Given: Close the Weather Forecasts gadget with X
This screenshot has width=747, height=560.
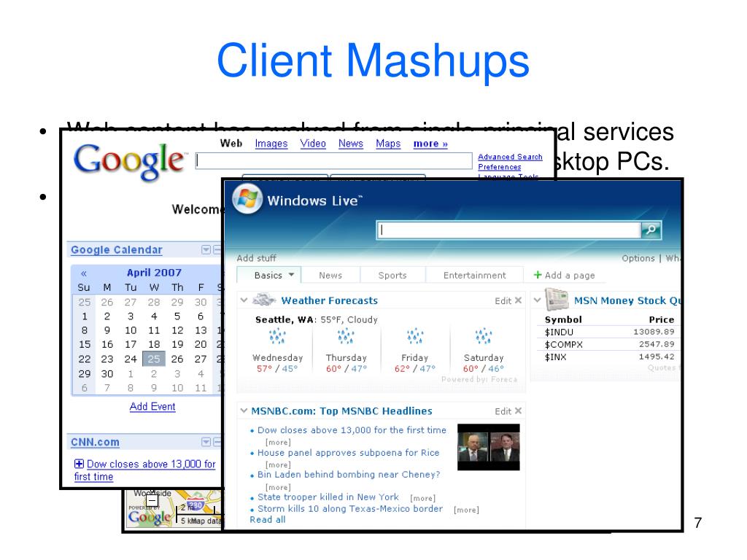Looking at the screenshot, I should click(x=519, y=300).
